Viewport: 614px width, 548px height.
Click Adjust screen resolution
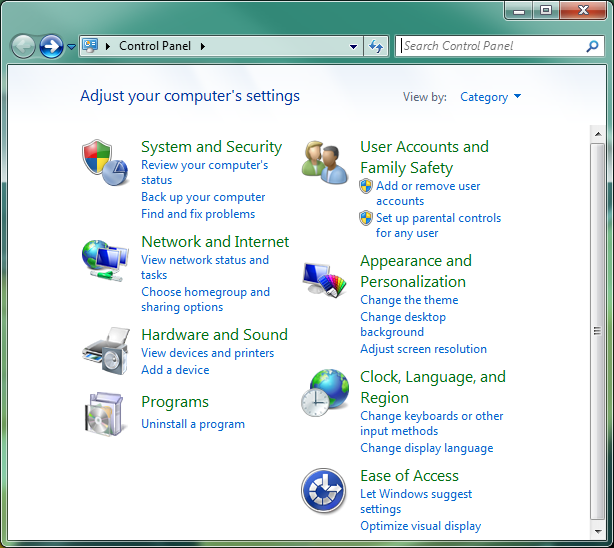coord(423,349)
